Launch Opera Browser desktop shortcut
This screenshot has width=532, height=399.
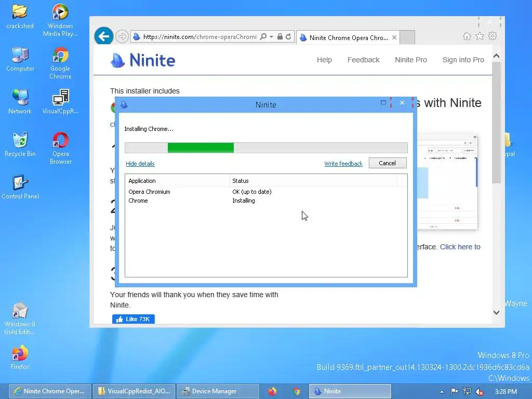60,148
